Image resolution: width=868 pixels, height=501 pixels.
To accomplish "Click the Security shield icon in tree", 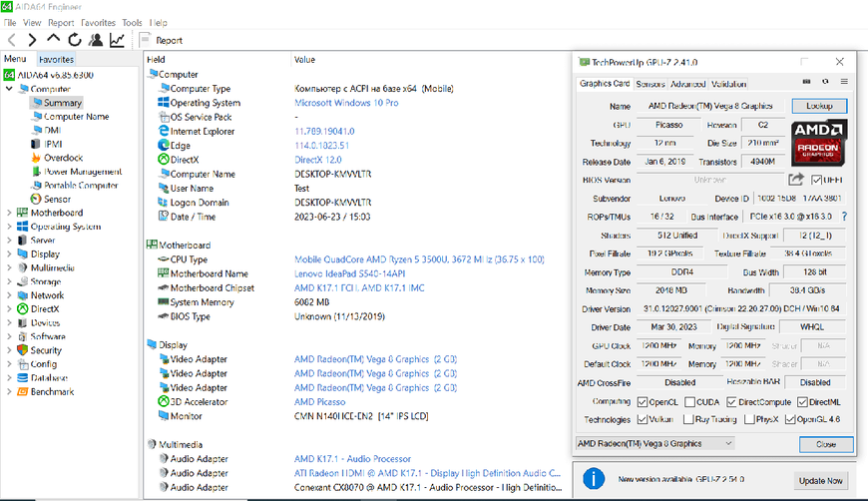I will click(22, 350).
